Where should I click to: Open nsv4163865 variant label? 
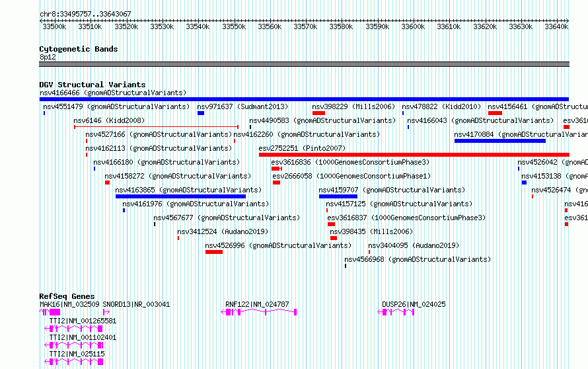pyautogui.click(x=188, y=190)
